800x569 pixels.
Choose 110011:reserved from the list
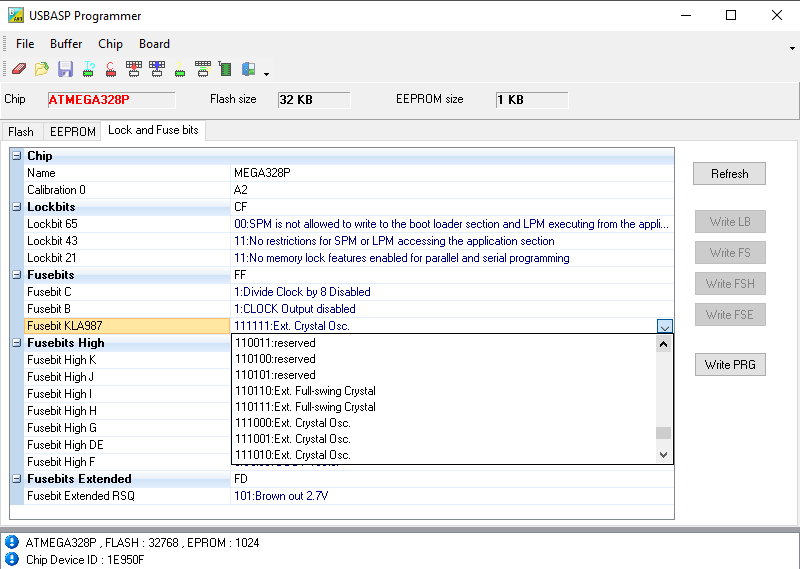pos(444,343)
